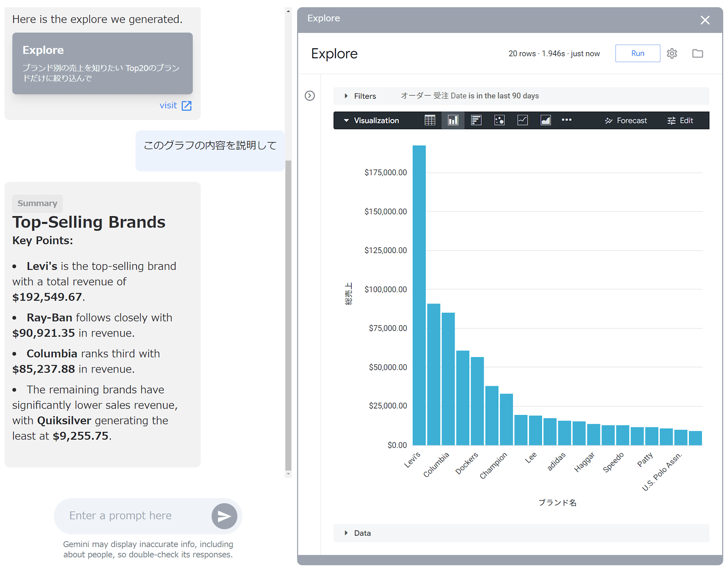Click the 'Haggar' axis label
Viewport: 728px width, 568px height.
[585, 462]
